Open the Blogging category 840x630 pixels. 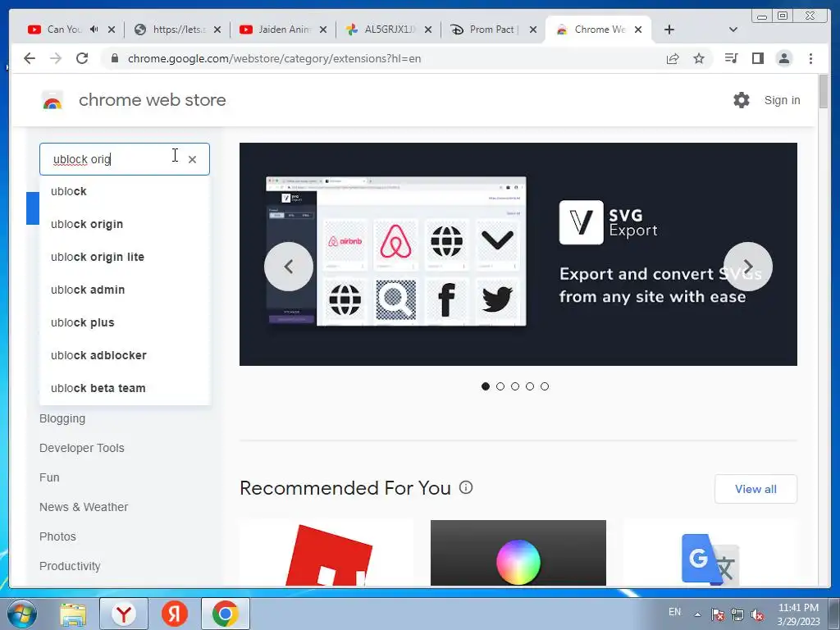[x=62, y=418]
